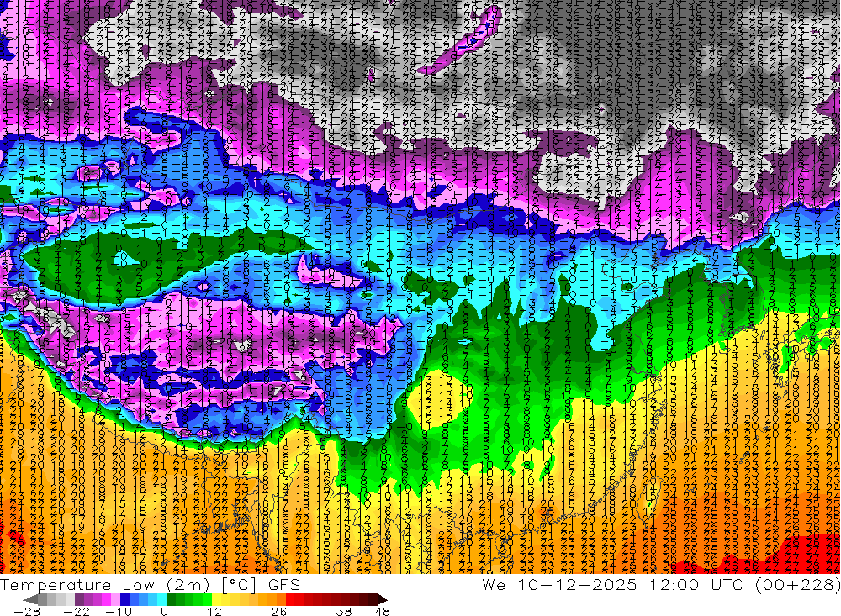The image size is (841, 616).
Task: Click the '[°C]' unit label
Action: (240, 584)
